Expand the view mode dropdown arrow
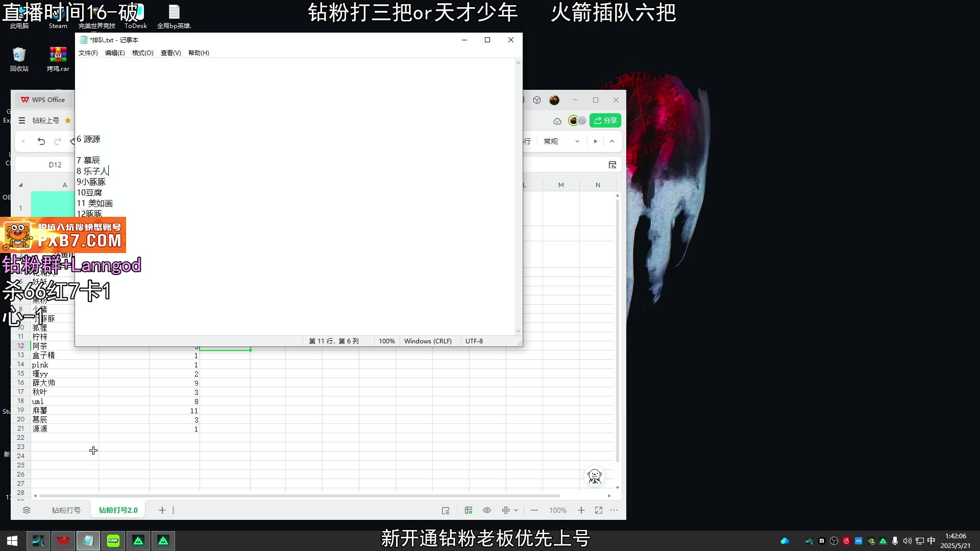The image size is (980, 551). click(x=516, y=510)
